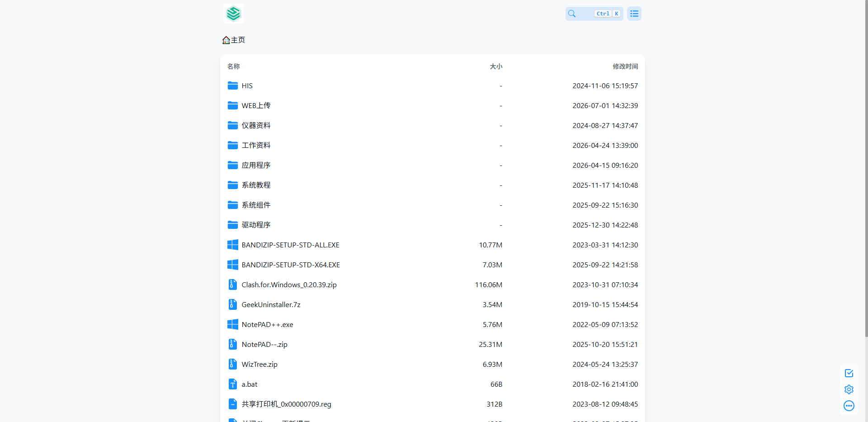Select file name NotePAD++.exe

pos(267,325)
